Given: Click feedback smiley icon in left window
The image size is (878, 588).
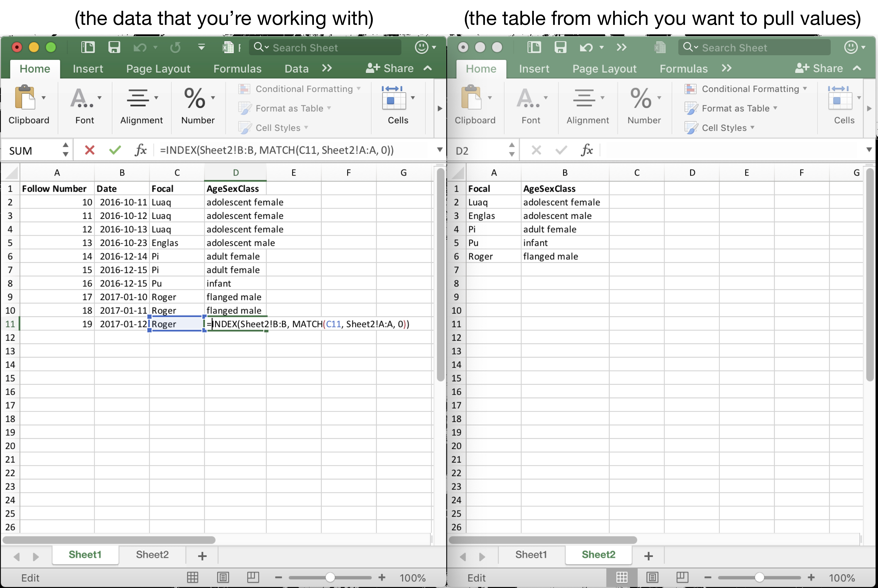Looking at the screenshot, I should pos(421,47).
